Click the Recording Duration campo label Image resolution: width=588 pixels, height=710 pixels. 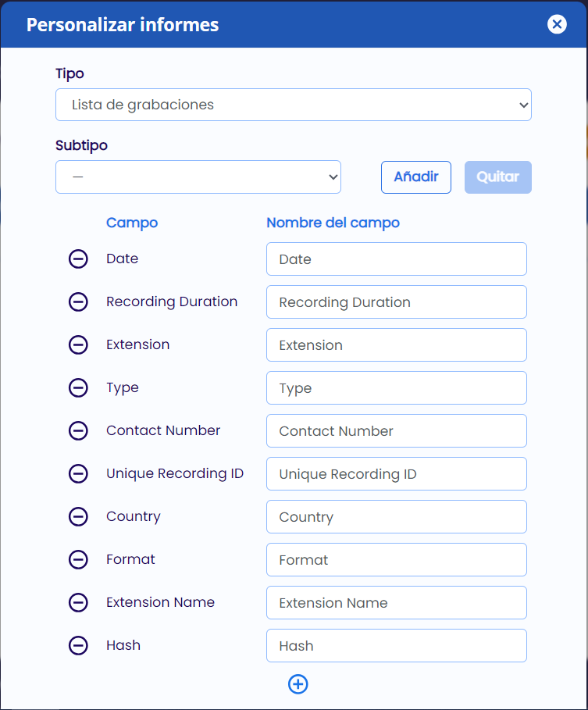pyautogui.click(x=172, y=302)
